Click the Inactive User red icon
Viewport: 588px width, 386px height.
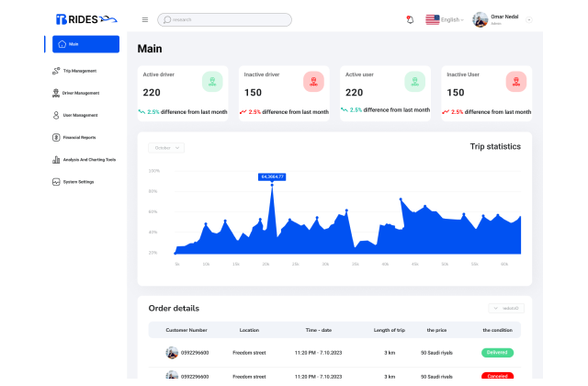515,82
